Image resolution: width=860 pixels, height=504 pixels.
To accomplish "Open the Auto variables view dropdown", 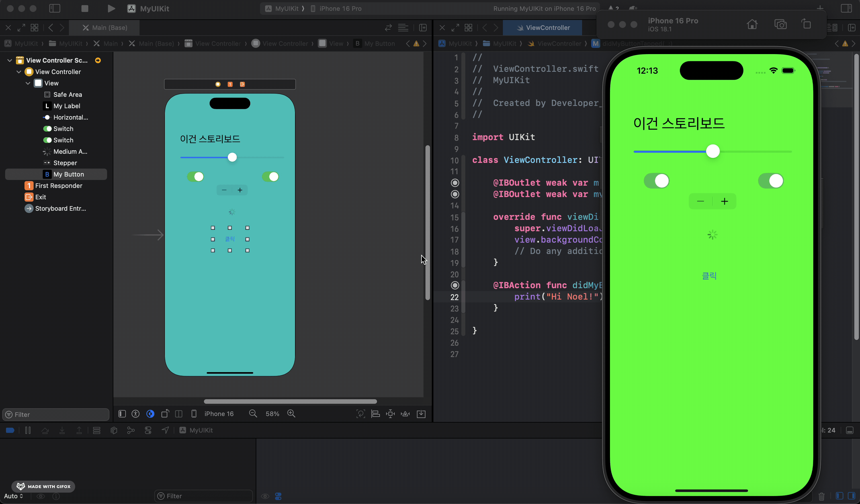I will point(14,496).
